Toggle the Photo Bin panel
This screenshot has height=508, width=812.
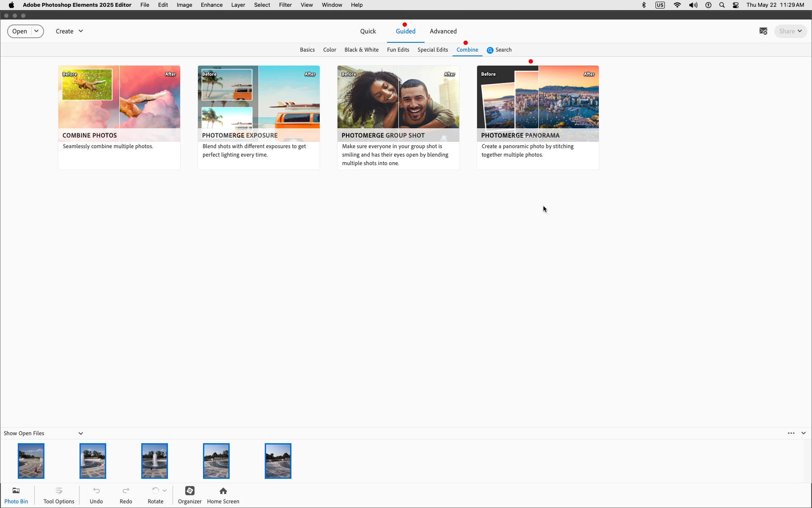(16, 495)
